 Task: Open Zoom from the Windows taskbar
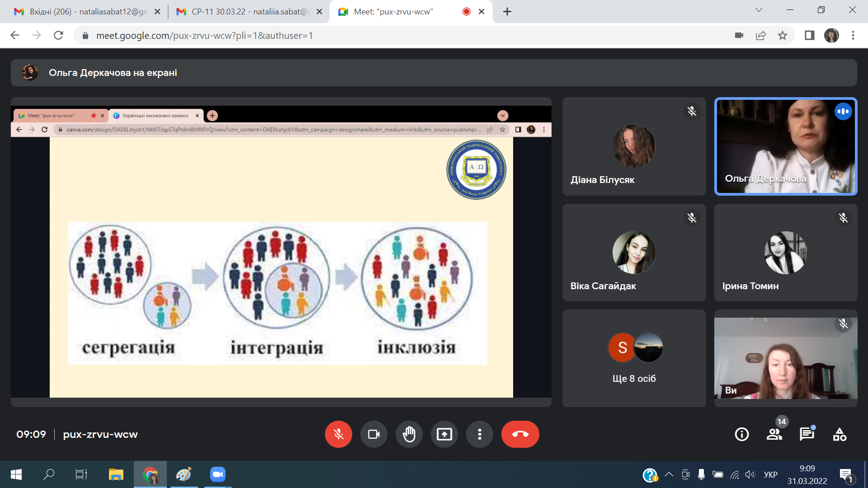pyautogui.click(x=217, y=474)
